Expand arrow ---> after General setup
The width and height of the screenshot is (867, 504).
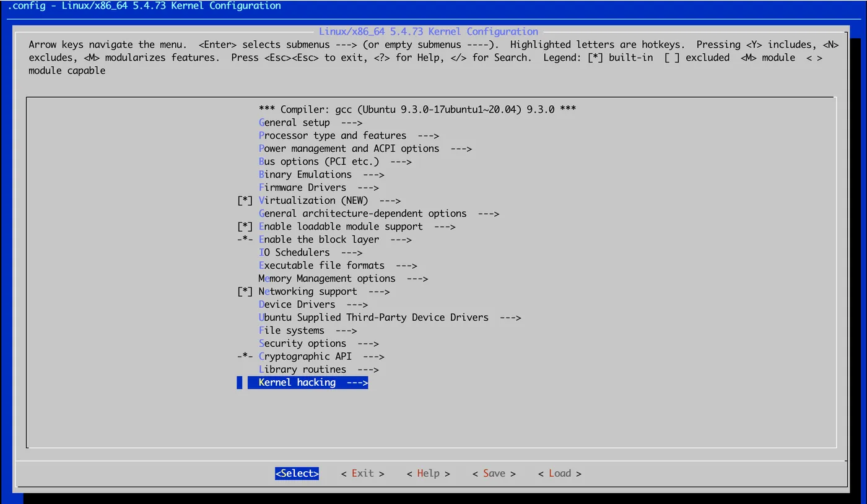(x=352, y=123)
